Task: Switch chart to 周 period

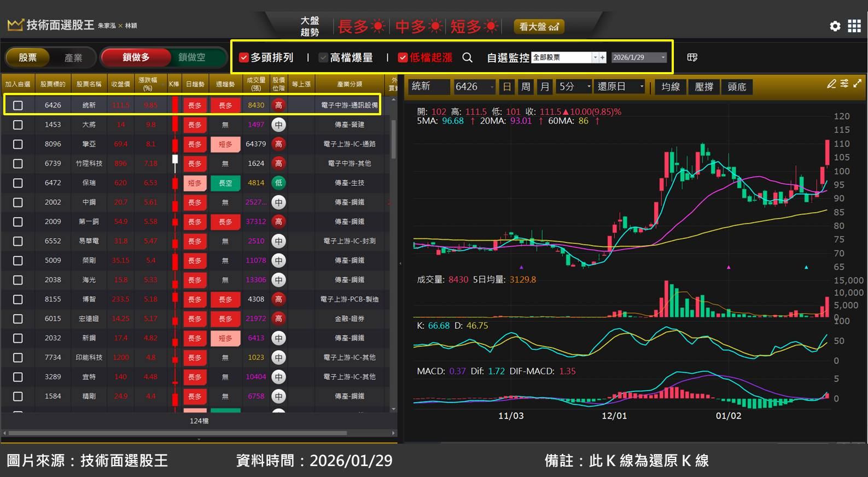Action: (526, 86)
